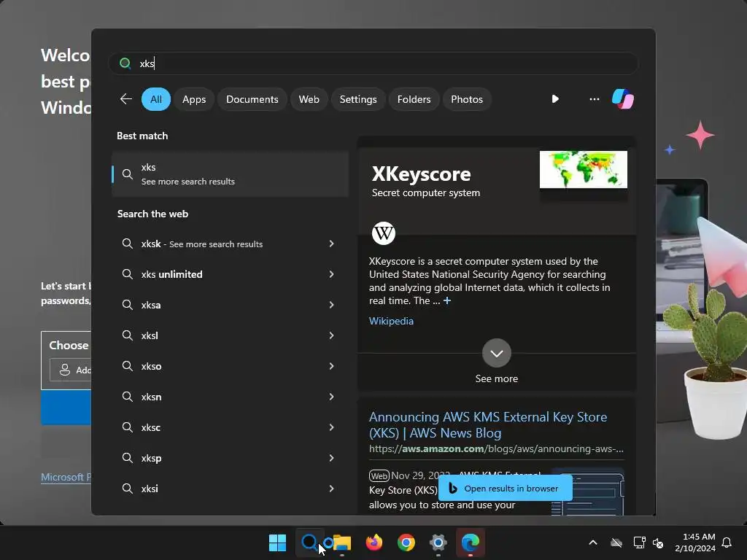Expand the xksa suggestion chevron
The height and width of the screenshot is (560, 747).
[x=332, y=305]
